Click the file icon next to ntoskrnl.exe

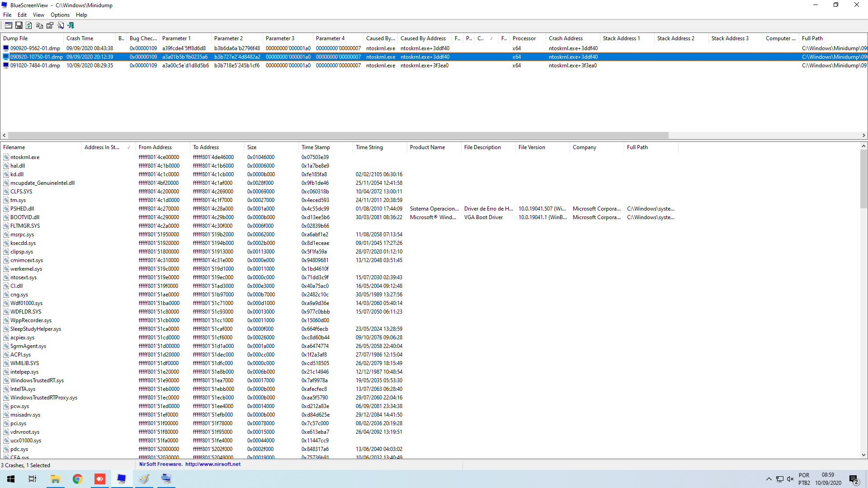[6, 157]
